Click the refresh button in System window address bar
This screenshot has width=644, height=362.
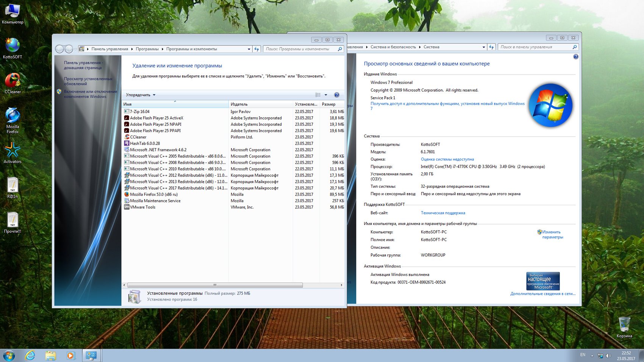pos(492,47)
